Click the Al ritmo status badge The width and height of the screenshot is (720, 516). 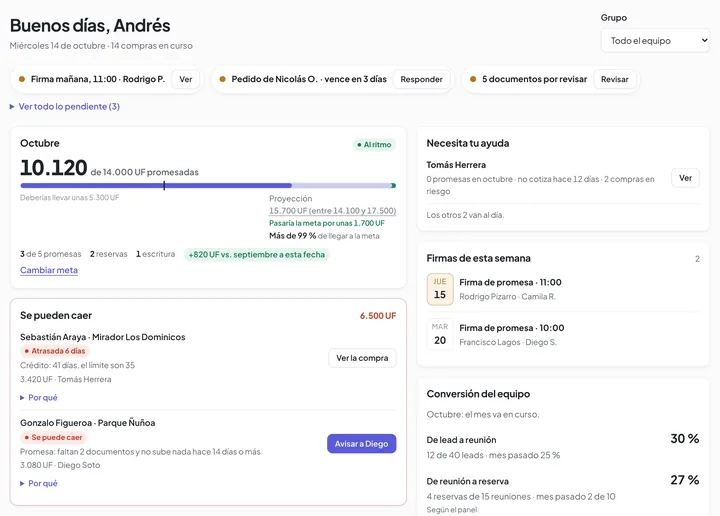pyautogui.click(x=374, y=145)
